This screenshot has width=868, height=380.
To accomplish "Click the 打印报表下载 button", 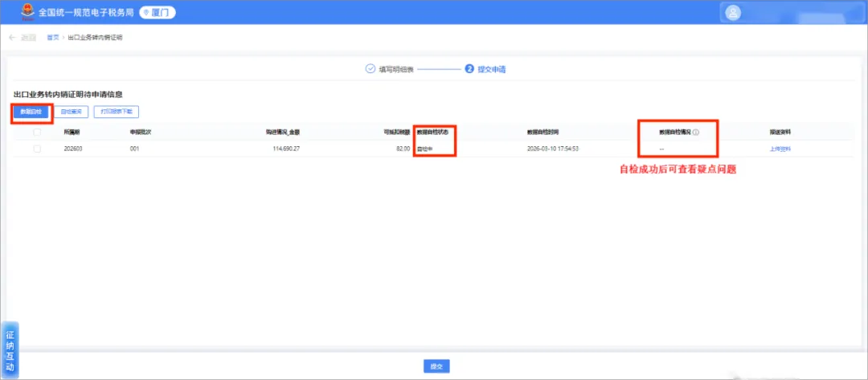I will [x=117, y=112].
